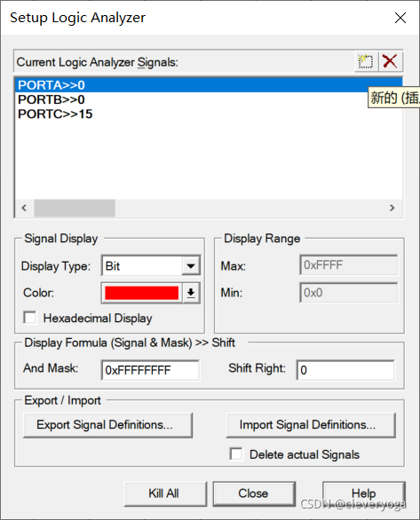Screen dimensions: 420x520
Task: Select the PORTA>>0 signal
Action: pyautogui.click(x=209, y=85)
